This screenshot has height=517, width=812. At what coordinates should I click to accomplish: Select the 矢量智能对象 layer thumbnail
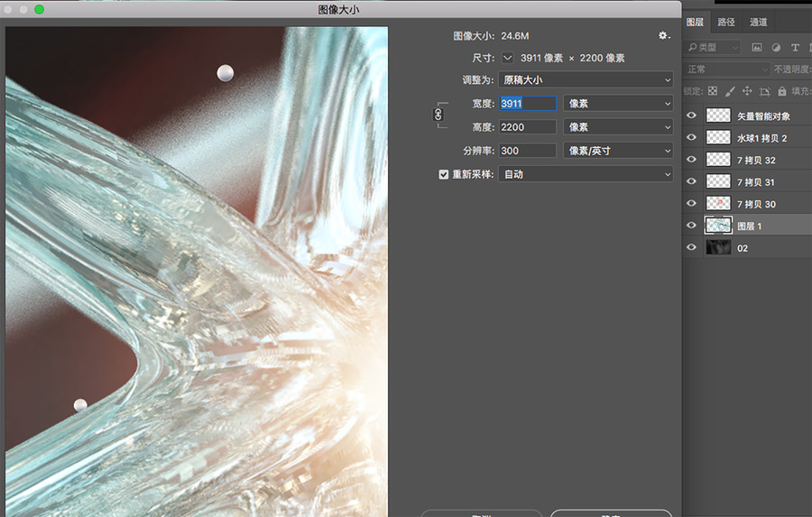click(x=718, y=115)
